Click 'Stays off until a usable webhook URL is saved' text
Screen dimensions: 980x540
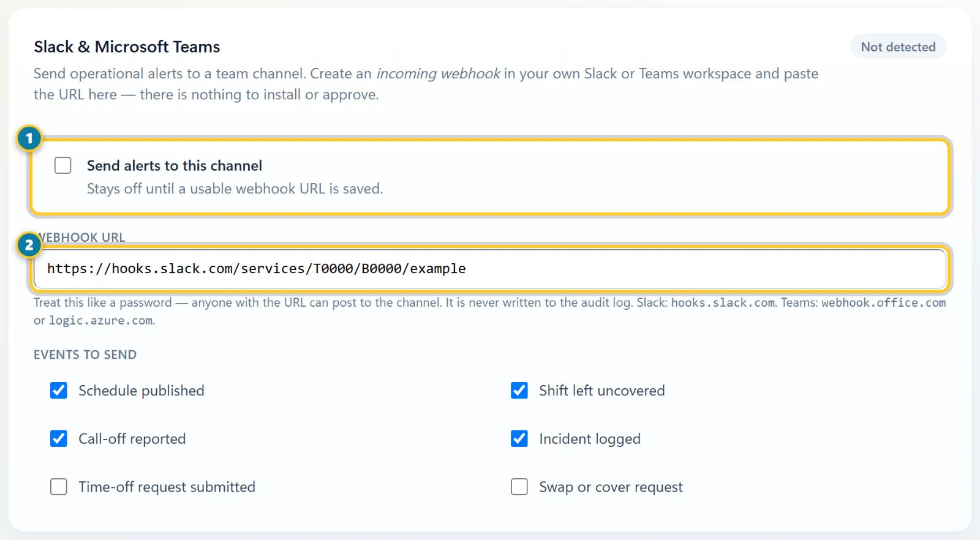(x=235, y=189)
